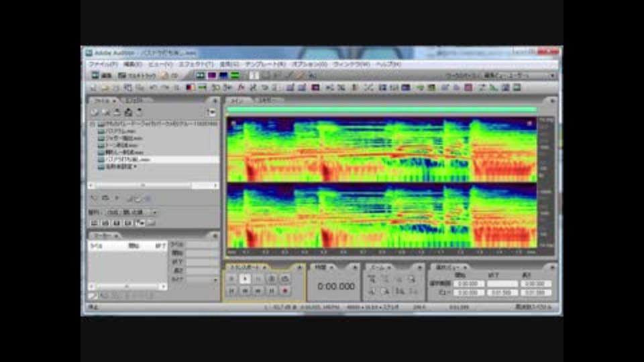Select the Waveform display icon
The height and width of the screenshot is (362, 644).
pyautogui.click(x=200, y=76)
